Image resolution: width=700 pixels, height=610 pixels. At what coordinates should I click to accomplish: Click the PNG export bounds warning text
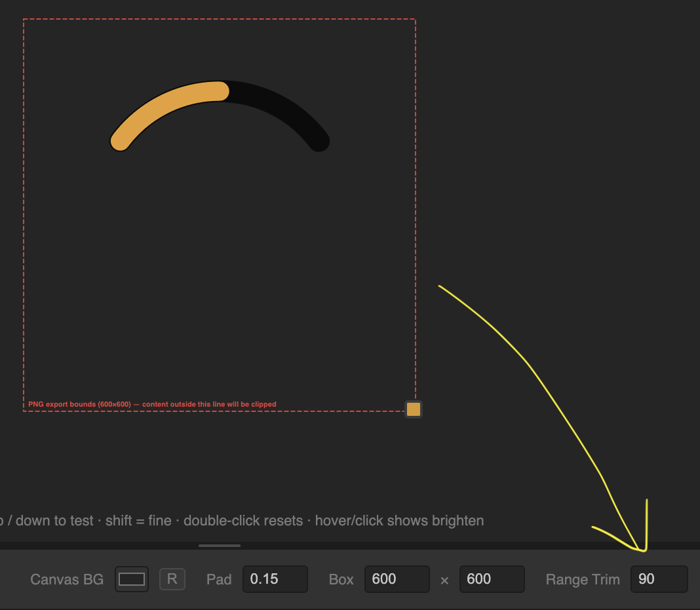point(152,405)
